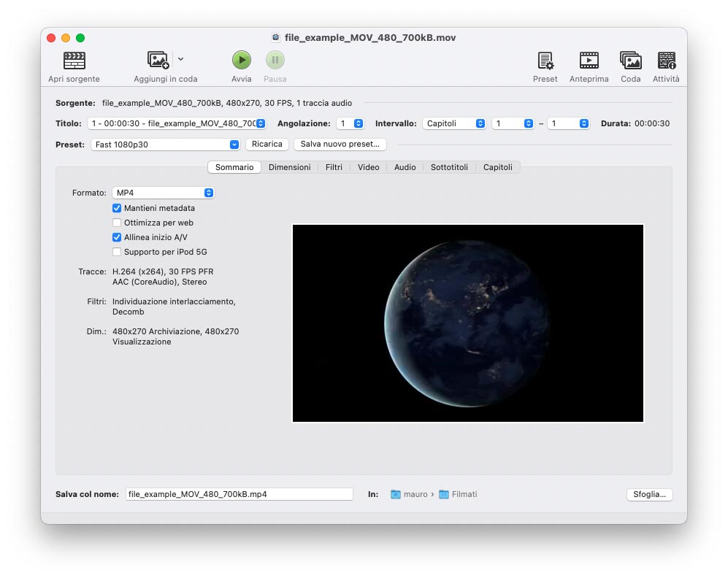
Task: Click the Salva col nome filename field
Action: pos(239,494)
